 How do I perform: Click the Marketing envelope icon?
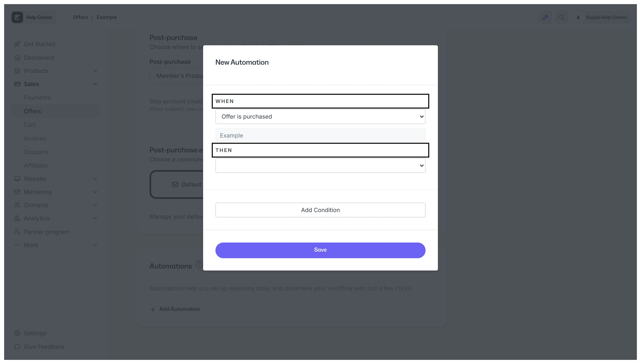(x=17, y=192)
